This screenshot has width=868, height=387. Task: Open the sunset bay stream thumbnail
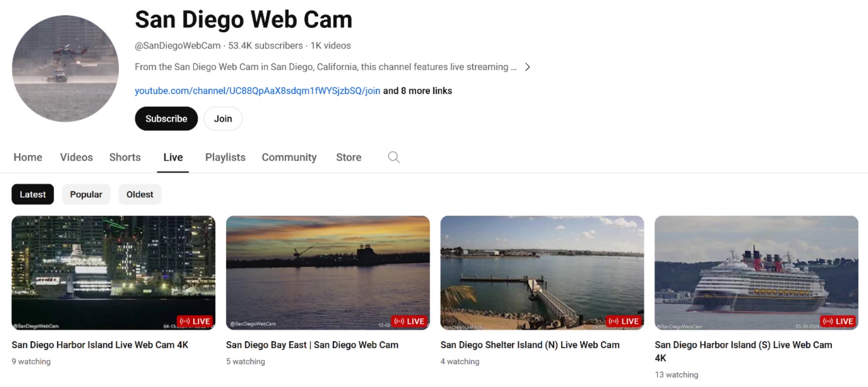(328, 273)
